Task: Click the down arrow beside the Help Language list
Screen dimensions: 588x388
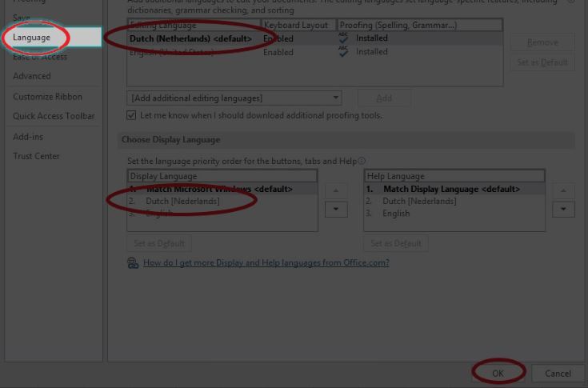Action: click(x=564, y=209)
